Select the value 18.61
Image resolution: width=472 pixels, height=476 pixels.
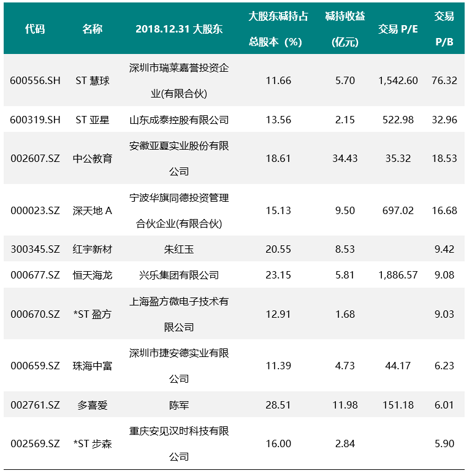278,158
